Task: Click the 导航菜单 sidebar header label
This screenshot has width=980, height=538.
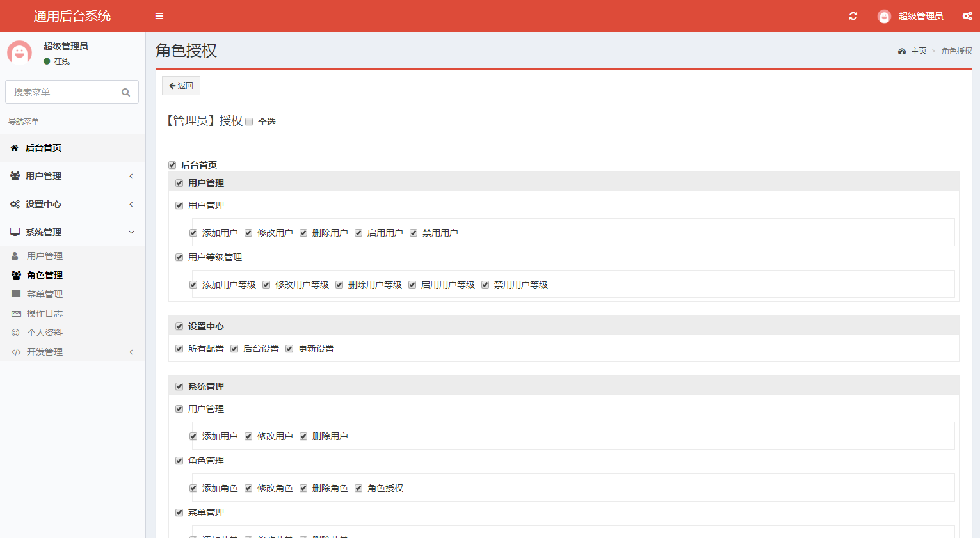Action: [24, 121]
